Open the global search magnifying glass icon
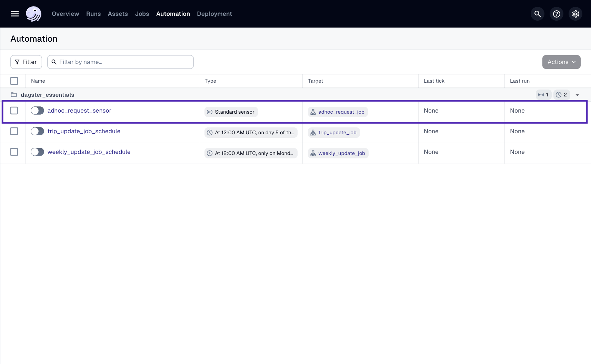The height and width of the screenshot is (364, 591). [537, 14]
